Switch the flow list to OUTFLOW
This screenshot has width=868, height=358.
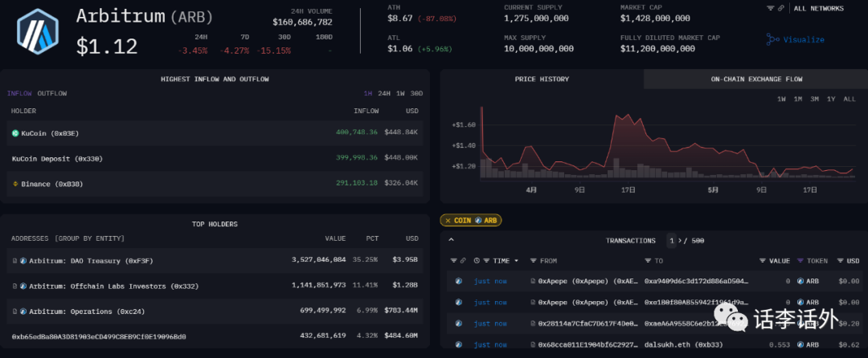pyautogui.click(x=52, y=93)
